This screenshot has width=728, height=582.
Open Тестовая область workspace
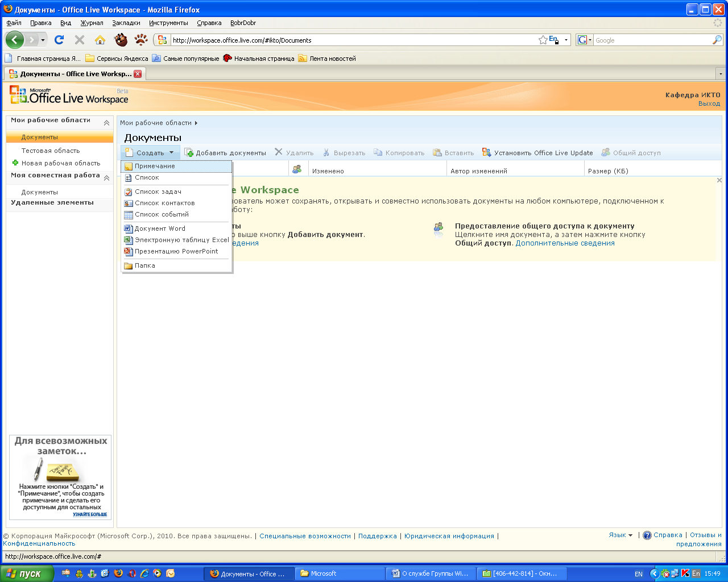(x=51, y=151)
